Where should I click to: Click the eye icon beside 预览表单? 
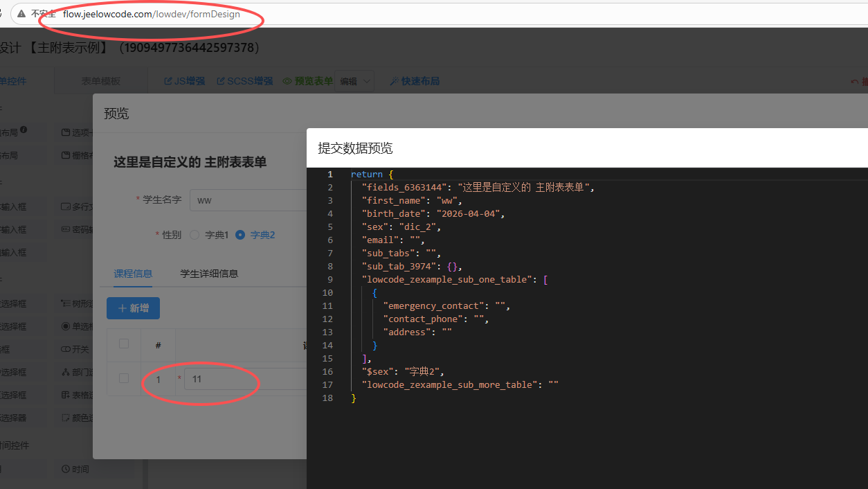pos(287,81)
